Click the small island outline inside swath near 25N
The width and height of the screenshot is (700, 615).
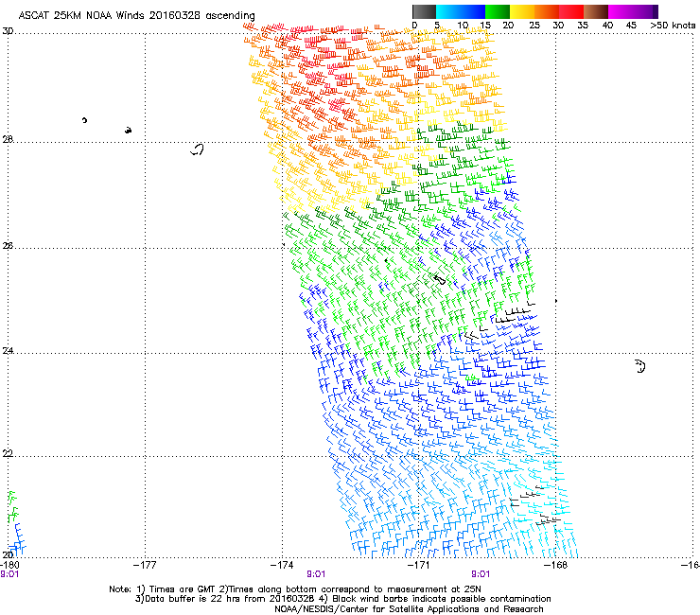(440, 280)
